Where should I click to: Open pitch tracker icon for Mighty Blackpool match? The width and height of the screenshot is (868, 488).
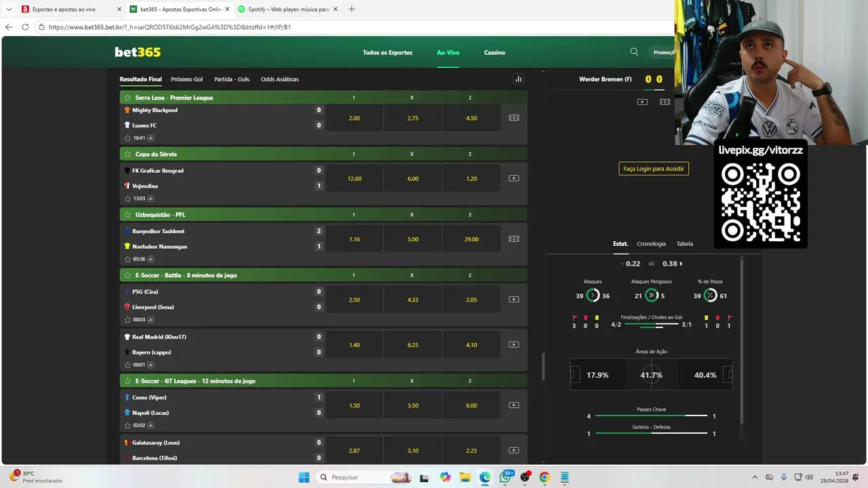pos(514,118)
